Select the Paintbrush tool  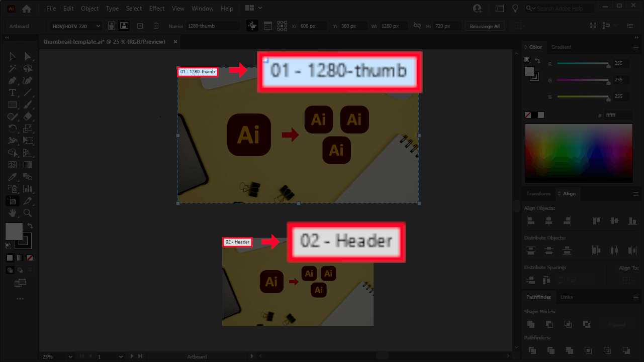point(28,104)
